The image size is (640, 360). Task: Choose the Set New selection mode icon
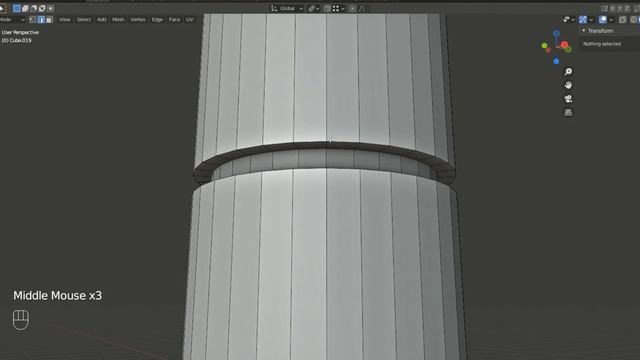coord(17,8)
